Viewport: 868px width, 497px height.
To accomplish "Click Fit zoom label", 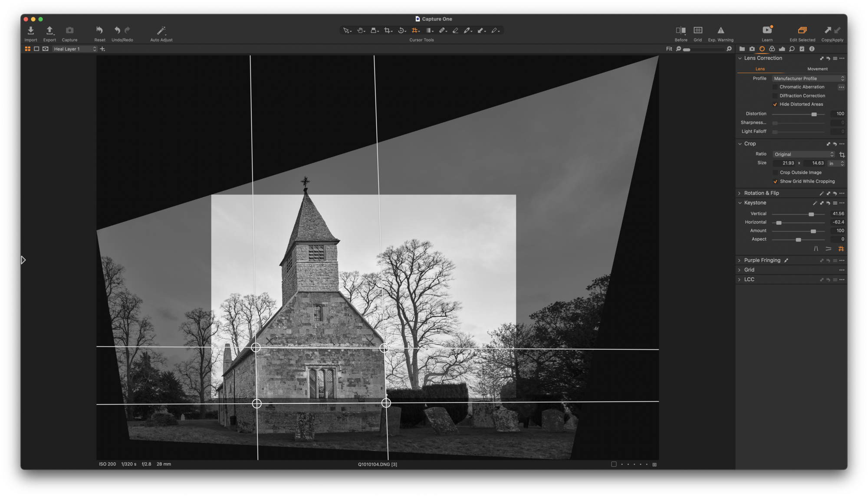I will click(x=669, y=49).
